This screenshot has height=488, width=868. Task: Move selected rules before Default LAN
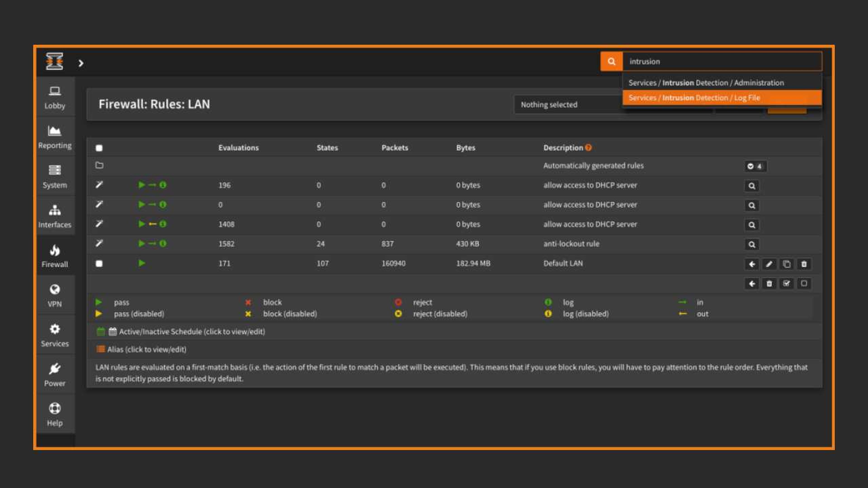click(752, 264)
